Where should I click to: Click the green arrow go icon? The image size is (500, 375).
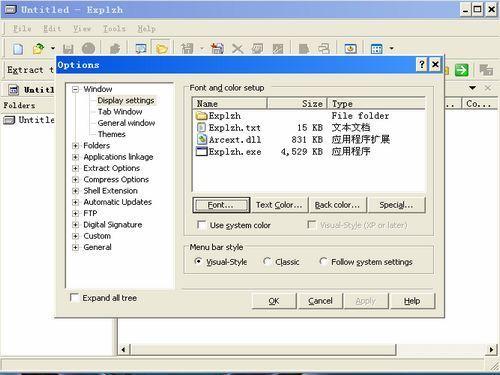click(x=462, y=70)
